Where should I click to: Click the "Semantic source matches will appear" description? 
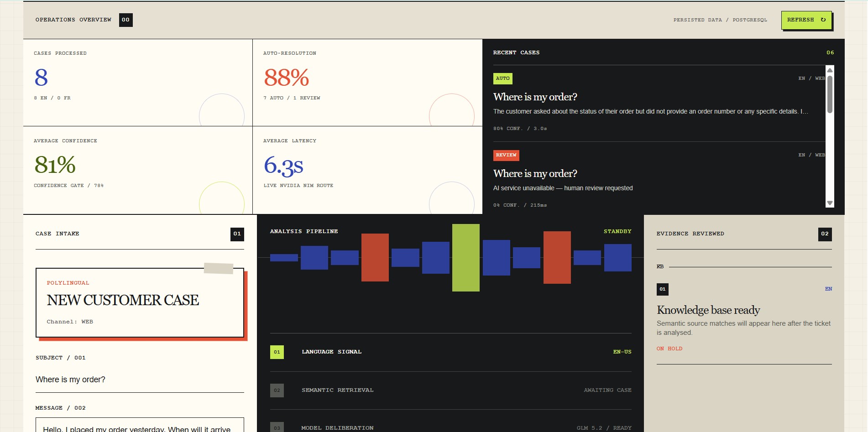[743, 328]
